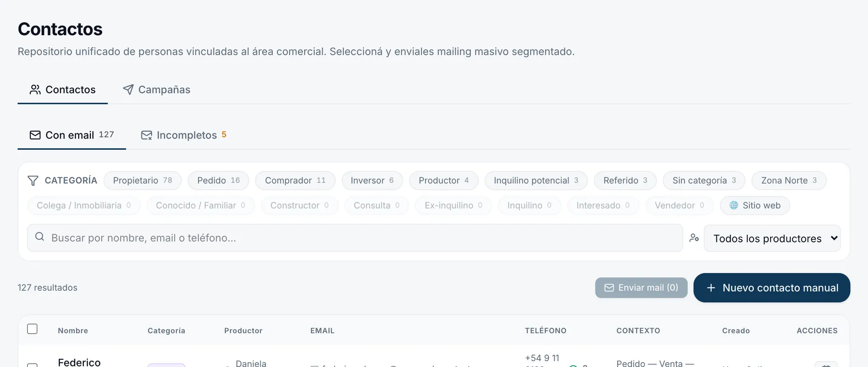
Task: Click the envelope icon beside Con email
Action: [35, 135]
